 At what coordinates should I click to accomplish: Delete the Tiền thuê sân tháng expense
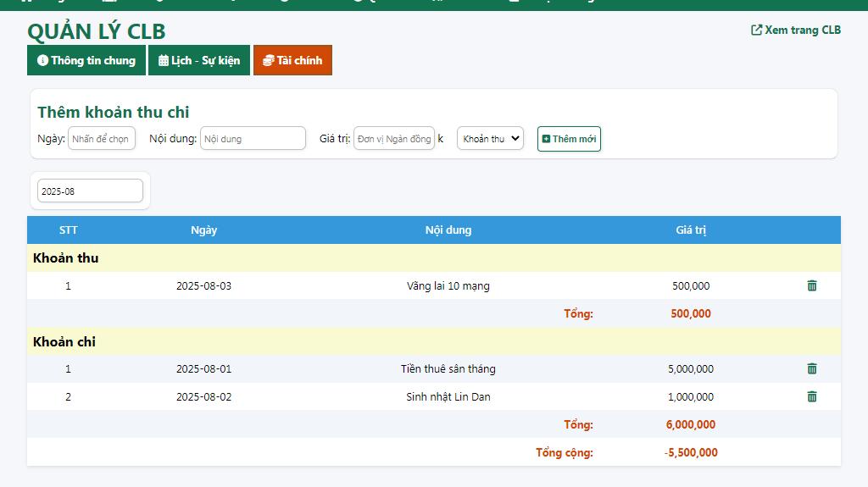click(x=811, y=368)
